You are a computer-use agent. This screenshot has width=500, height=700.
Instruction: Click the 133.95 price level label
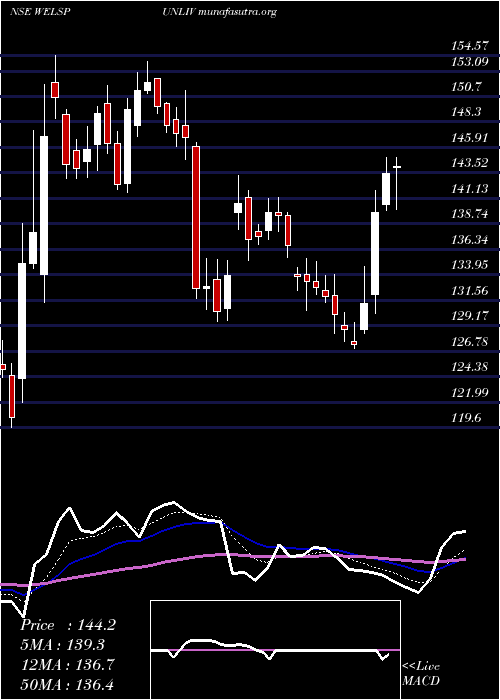tap(469, 265)
